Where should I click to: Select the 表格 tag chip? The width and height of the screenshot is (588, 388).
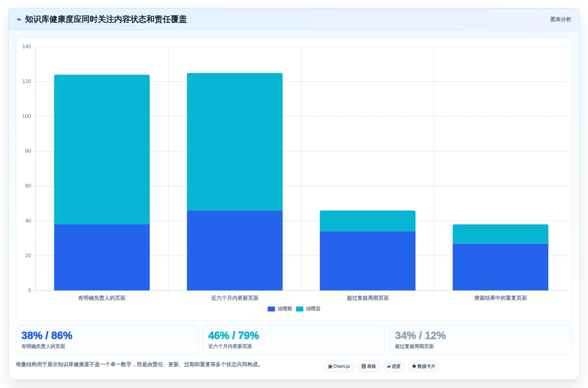369,366
